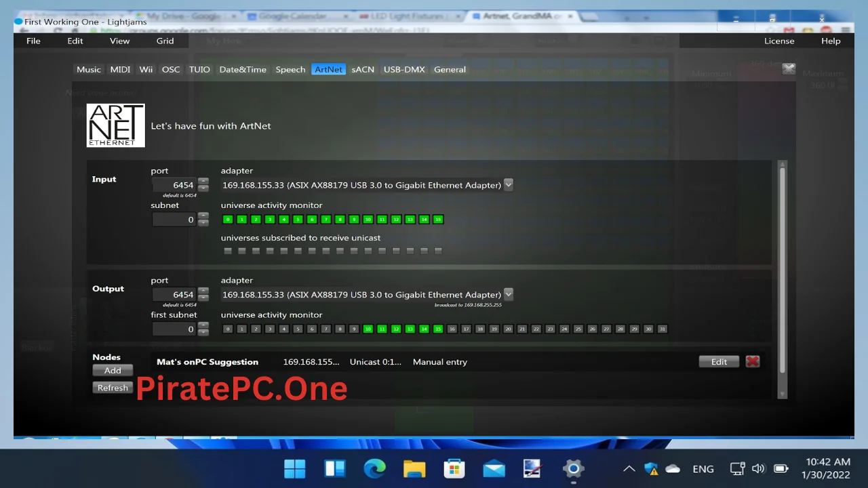Switch to the USB-DMX tab
Viewport: 868px width, 488px height.
click(x=404, y=69)
